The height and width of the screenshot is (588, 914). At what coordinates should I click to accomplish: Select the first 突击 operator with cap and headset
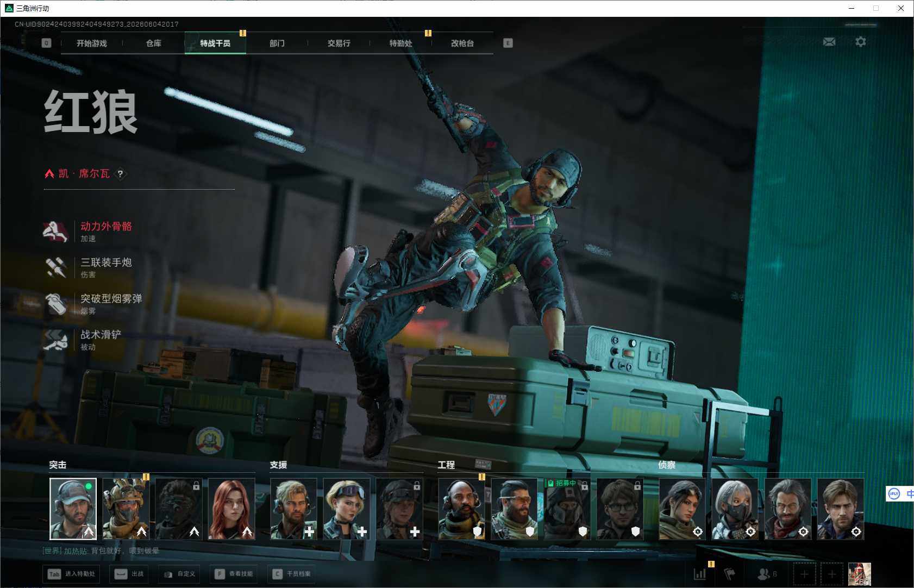tap(73, 509)
